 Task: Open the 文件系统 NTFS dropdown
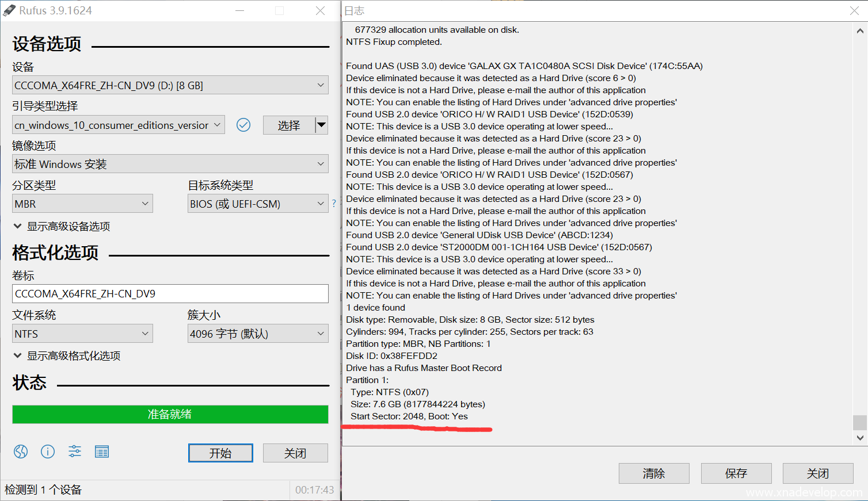[82, 334]
